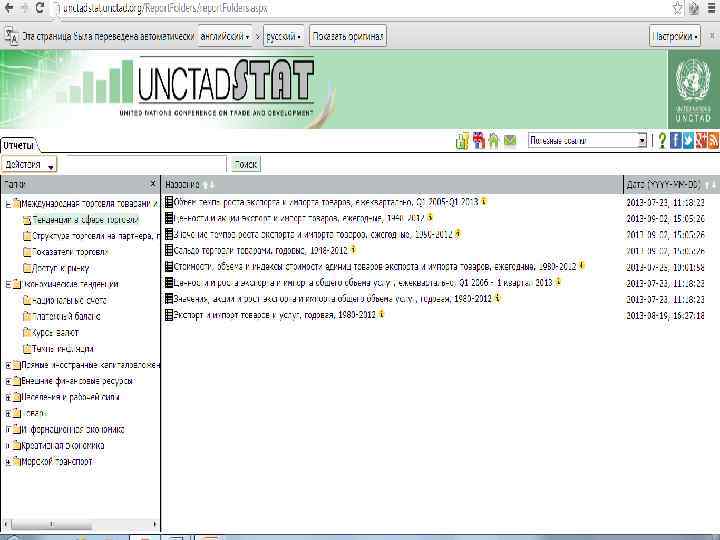Open the Twitter bird icon
Viewport: 720px width, 540px height.
click(688, 141)
